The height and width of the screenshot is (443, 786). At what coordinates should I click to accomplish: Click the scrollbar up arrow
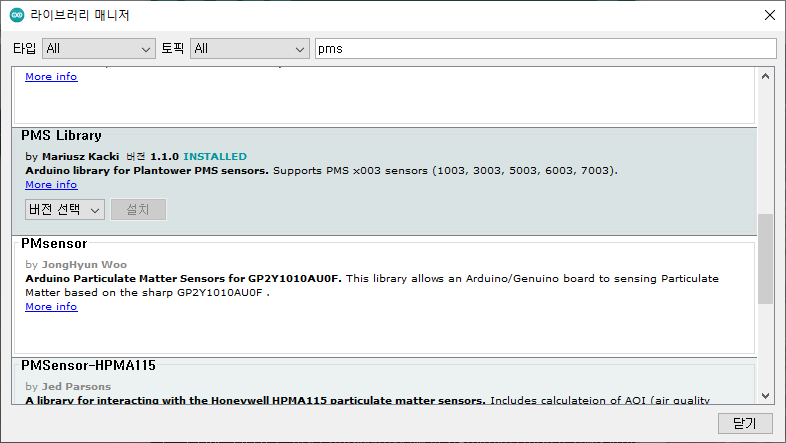[x=765, y=76]
